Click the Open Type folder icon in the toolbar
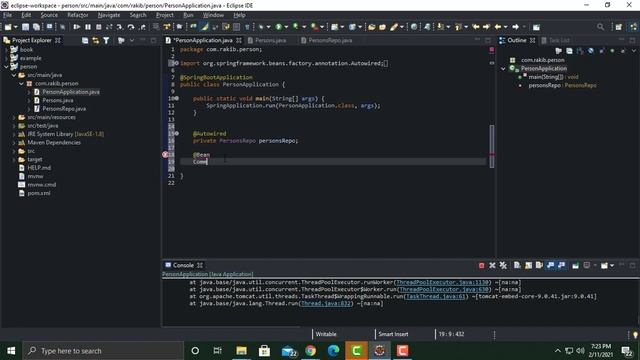 pos(372,27)
